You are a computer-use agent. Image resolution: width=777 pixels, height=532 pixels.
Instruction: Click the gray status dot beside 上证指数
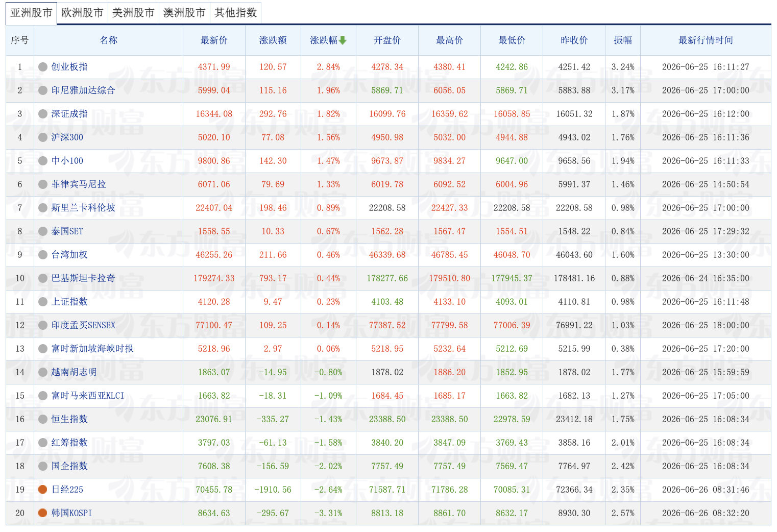pyautogui.click(x=43, y=302)
